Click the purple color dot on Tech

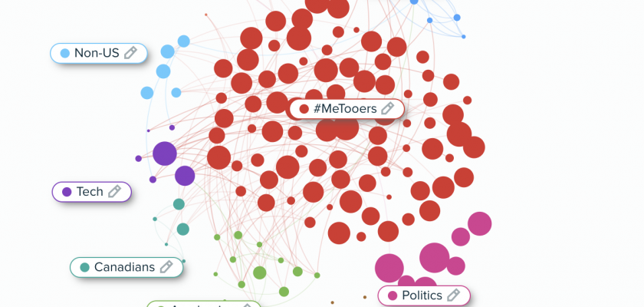click(67, 192)
